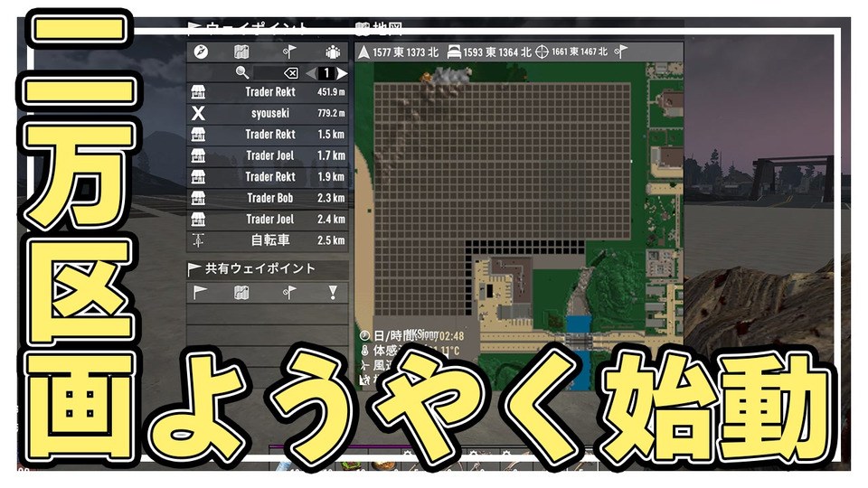Select the Trader Bob waypoint at 2.3 km
This screenshot has width=868, height=488.
coord(268,198)
